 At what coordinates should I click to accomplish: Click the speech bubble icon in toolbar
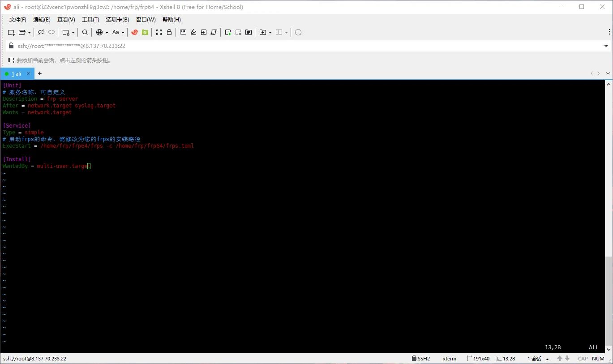click(298, 32)
